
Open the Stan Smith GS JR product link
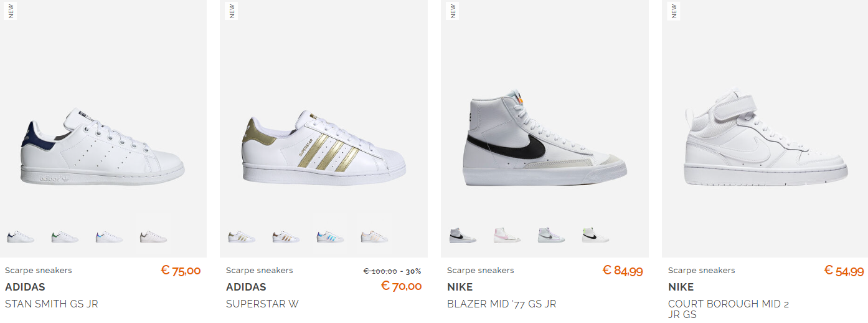[52, 304]
